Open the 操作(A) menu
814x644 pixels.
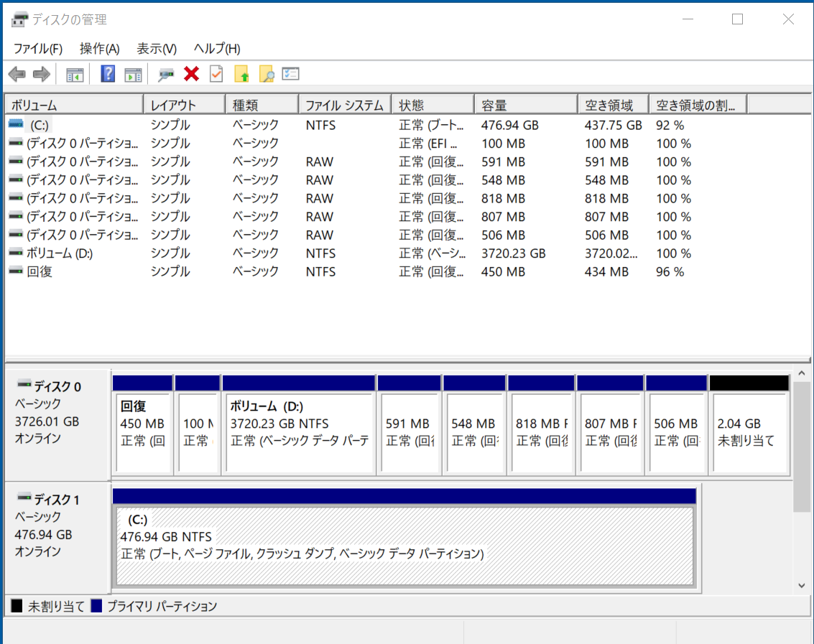click(99, 49)
